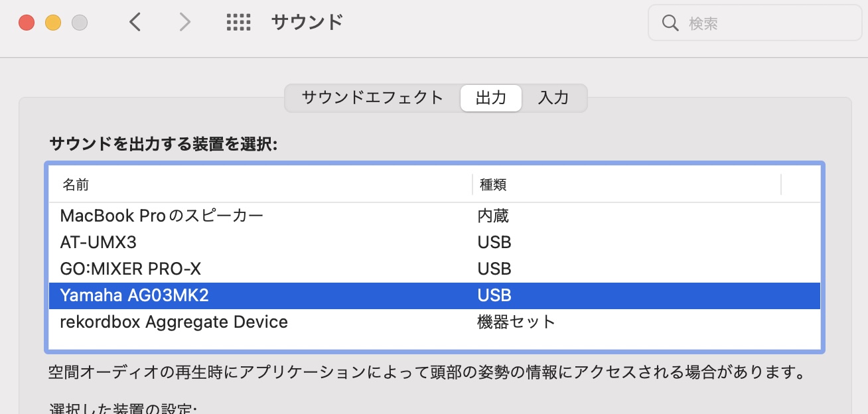
Task: Minimize window with yellow button
Action: pos(53,23)
